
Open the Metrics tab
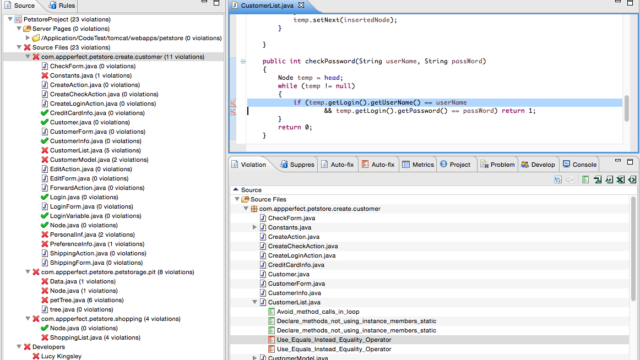tap(418, 164)
